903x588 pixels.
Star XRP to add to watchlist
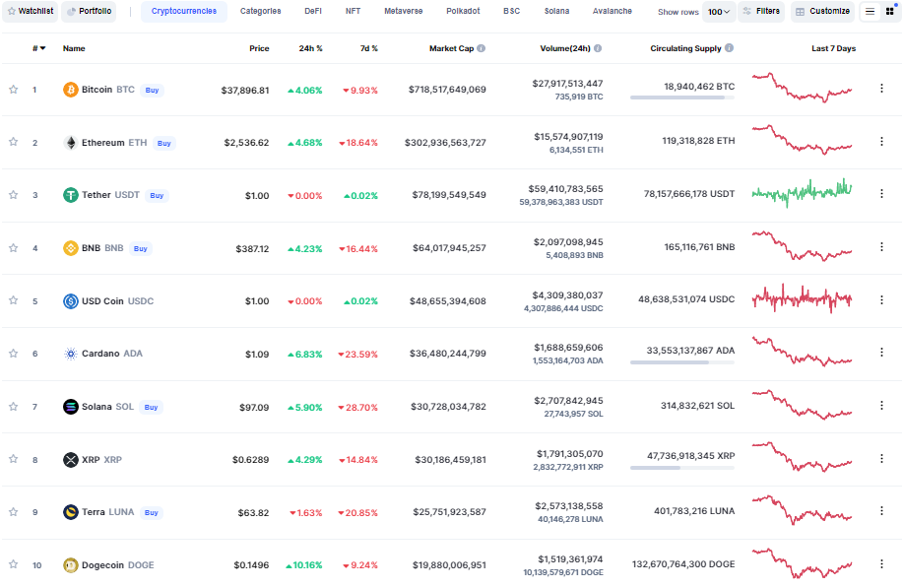coord(13,459)
